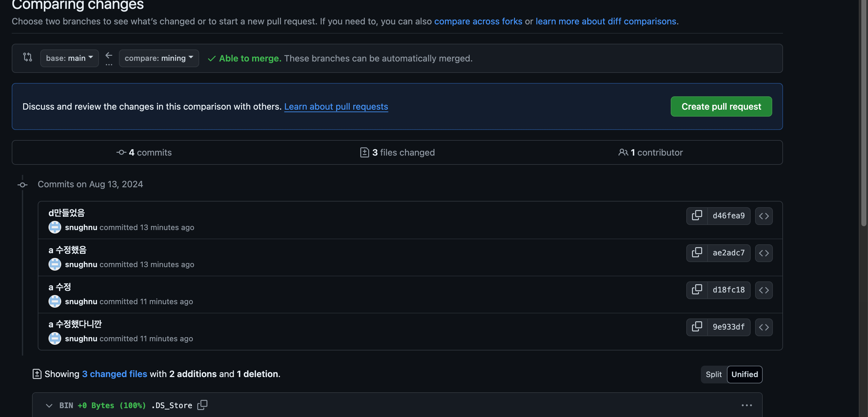Screen dimensions: 868x417
Task: Switch diff view to Unified
Action: (744, 374)
